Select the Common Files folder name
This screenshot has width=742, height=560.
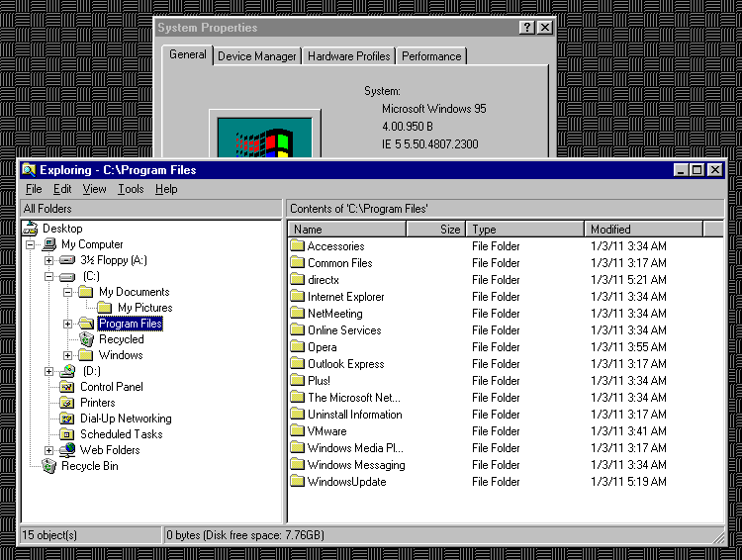click(x=339, y=263)
